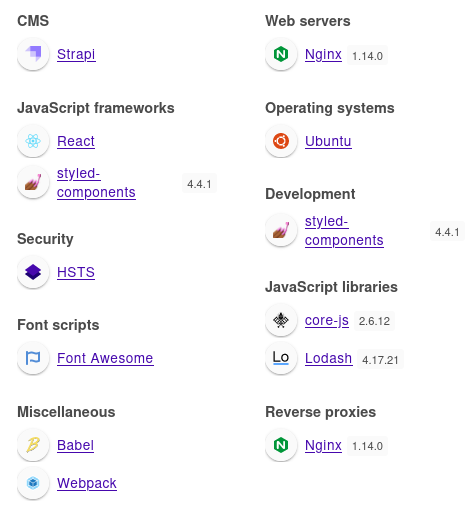Viewport: 469px width, 517px height.
Task: Click the core-js icon
Action: point(281,320)
